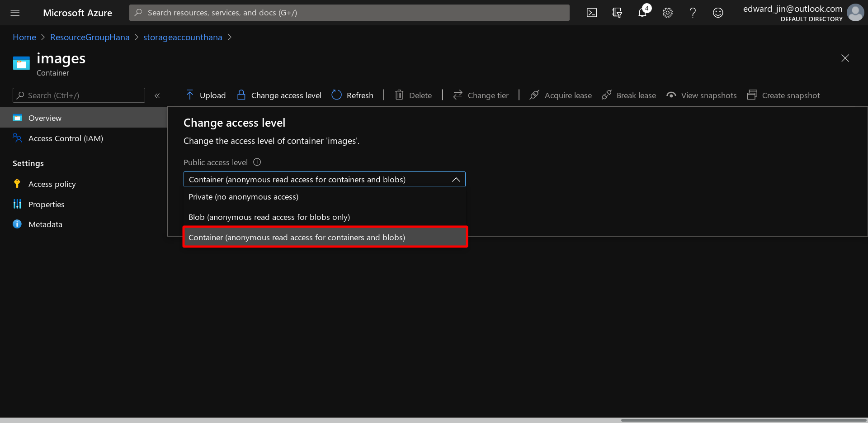Click the Public access level info icon
This screenshot has height=423, width=868.
(257, 162)
